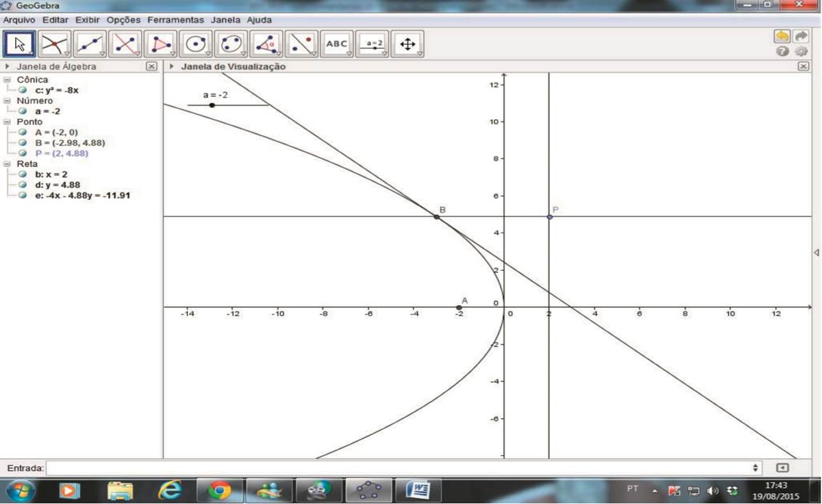Open the Ferramentas menu
822x504 pixels.
[176, 20]
